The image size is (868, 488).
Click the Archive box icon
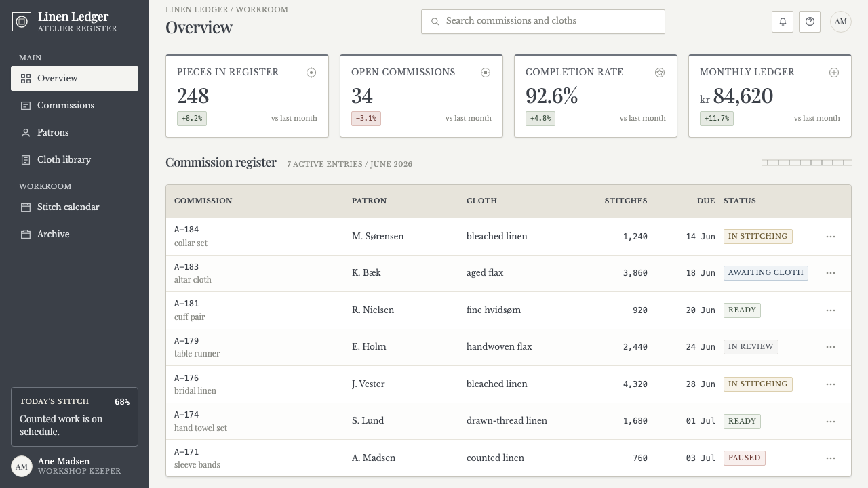(x=26, y=235)
